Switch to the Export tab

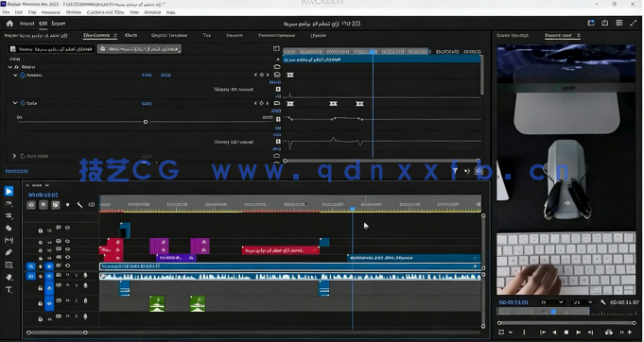tap(59, 24)
